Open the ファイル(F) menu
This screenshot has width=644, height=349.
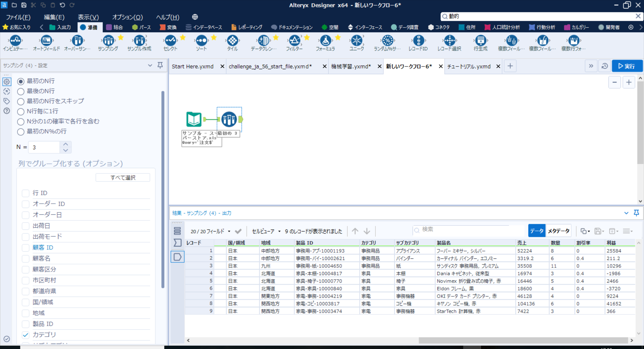pyautogui.click(x=18, y=17)
